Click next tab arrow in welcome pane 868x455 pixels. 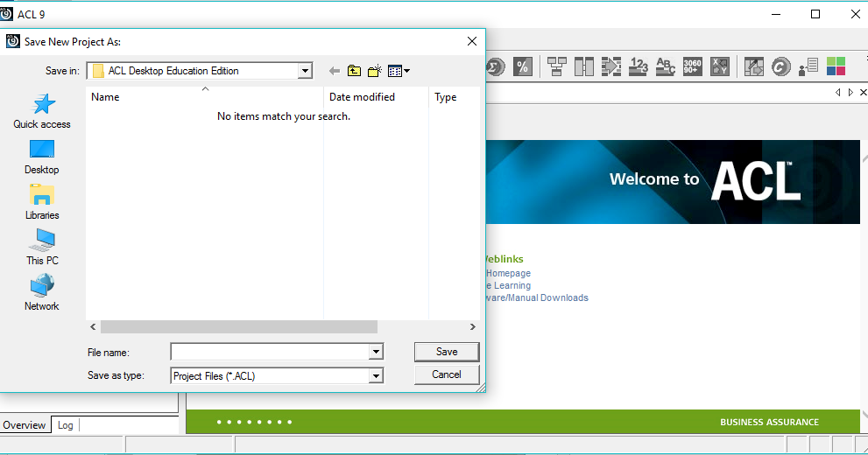(850, 93)
